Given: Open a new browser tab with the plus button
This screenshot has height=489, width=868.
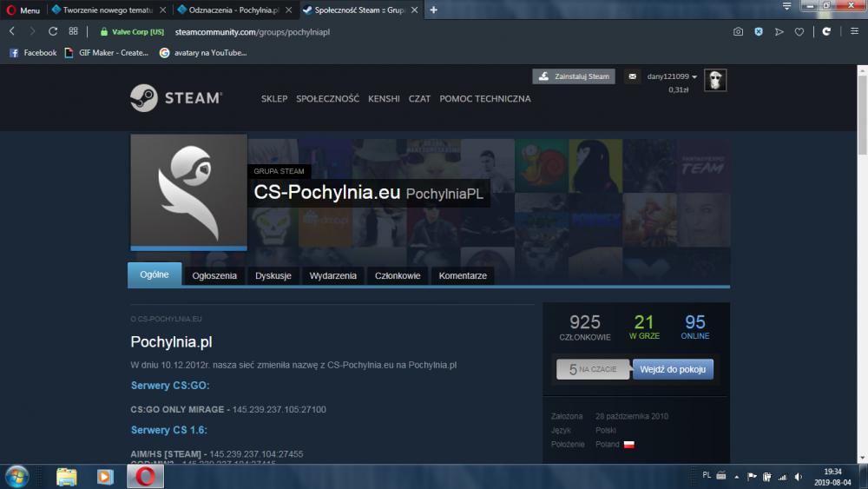Looking at the screenshot, I should (434, 10).
